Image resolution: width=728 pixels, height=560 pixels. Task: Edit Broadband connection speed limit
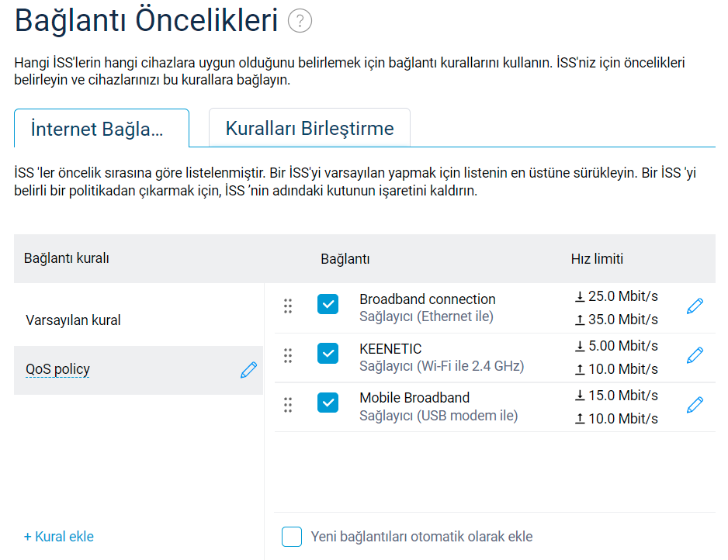695,306
